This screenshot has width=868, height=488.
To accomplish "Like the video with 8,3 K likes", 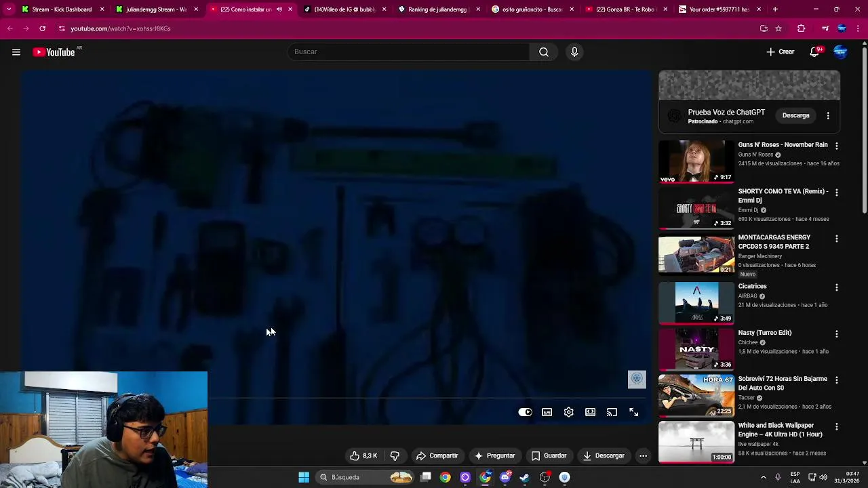I will (x=363, y=456).
